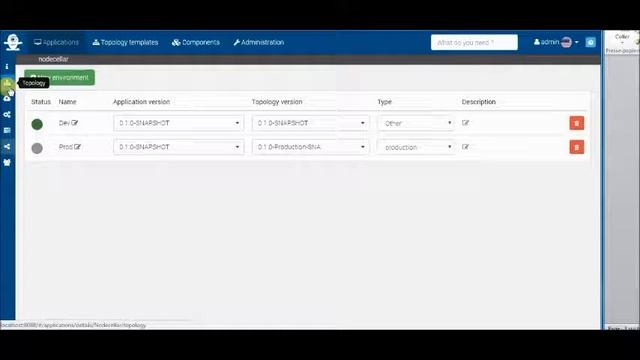Delete the Dev environment
This screenshot has height=360, width=640.
pyautogui.click(x=577, y=123)
